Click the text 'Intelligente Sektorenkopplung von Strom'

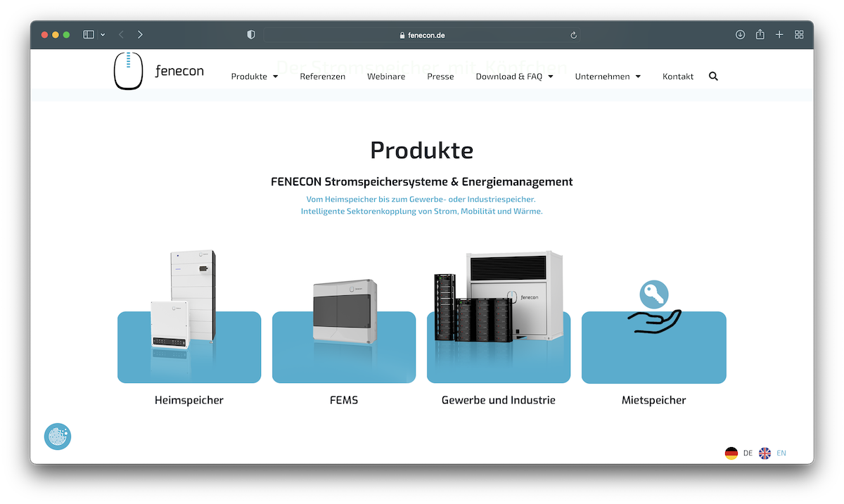[379, 211]
